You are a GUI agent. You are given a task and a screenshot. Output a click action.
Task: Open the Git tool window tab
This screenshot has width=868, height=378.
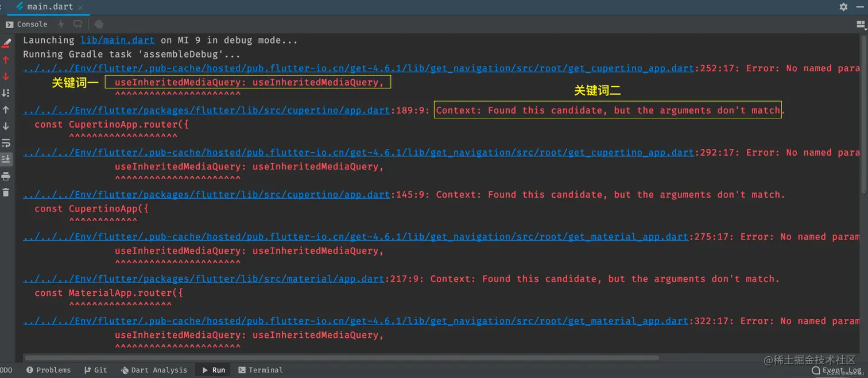(95, 370)
